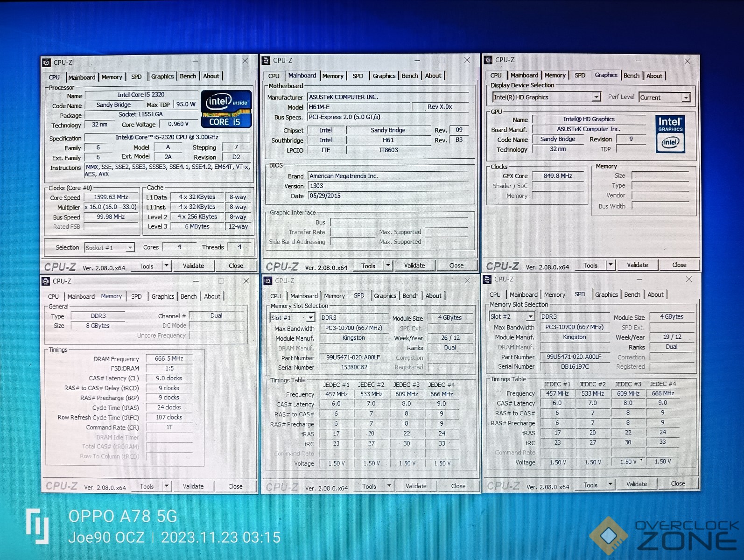744x560 pixels.
Task: Click the 666.5 MHz DRAM Frequency value
Action: coord(169,358)
